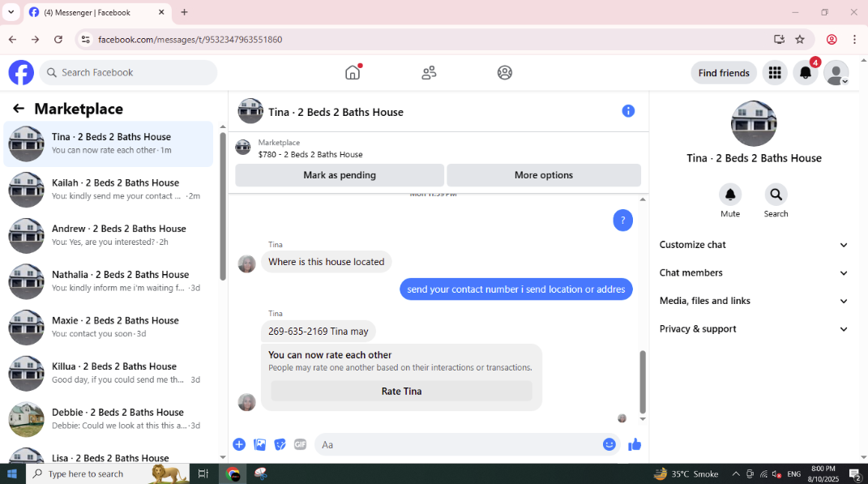Expand Customize chat section
868x484 pixels.
pos(754,245)
